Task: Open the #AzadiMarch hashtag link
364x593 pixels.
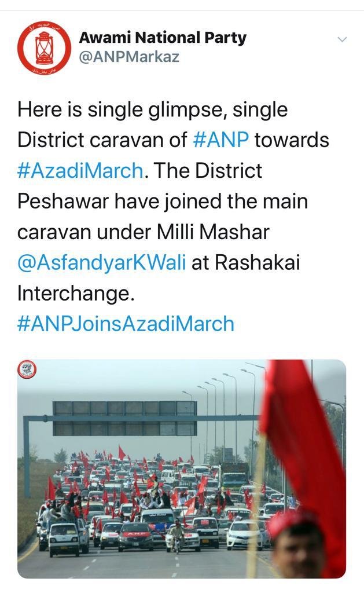Action: [x=80, y=171]
